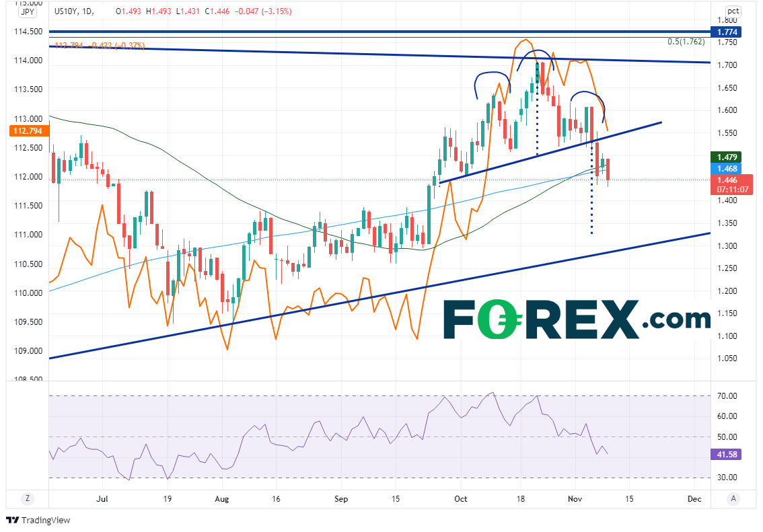The width and height of the screenshot is (763, 532).
Task: Select the green 1.479 moving average label
Action: [x=728, y=156]
